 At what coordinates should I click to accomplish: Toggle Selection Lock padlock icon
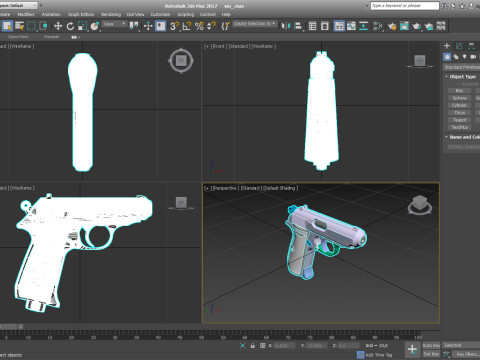click(253, 346)
